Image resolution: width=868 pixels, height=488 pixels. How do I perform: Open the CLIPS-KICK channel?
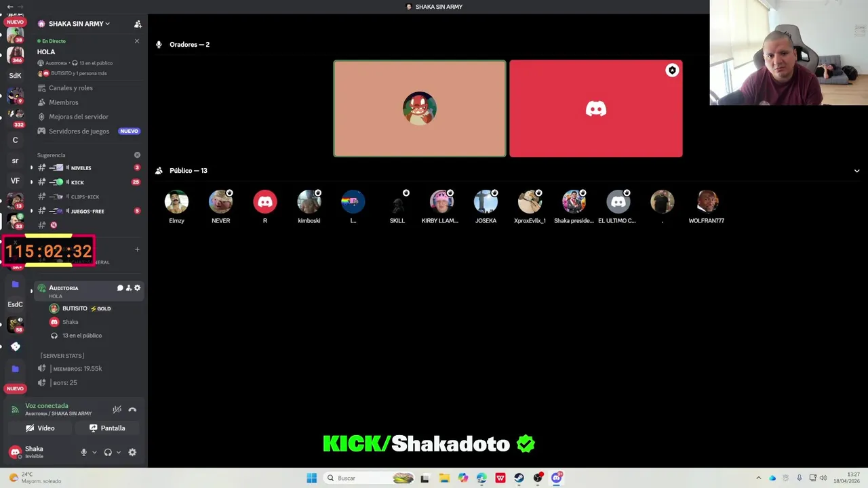tap(88, 197)
